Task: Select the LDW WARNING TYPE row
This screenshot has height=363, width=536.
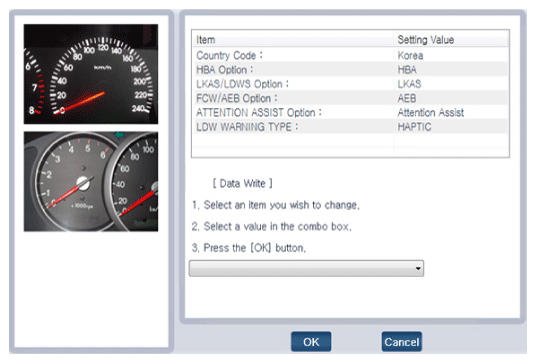Action: (350, 127)
